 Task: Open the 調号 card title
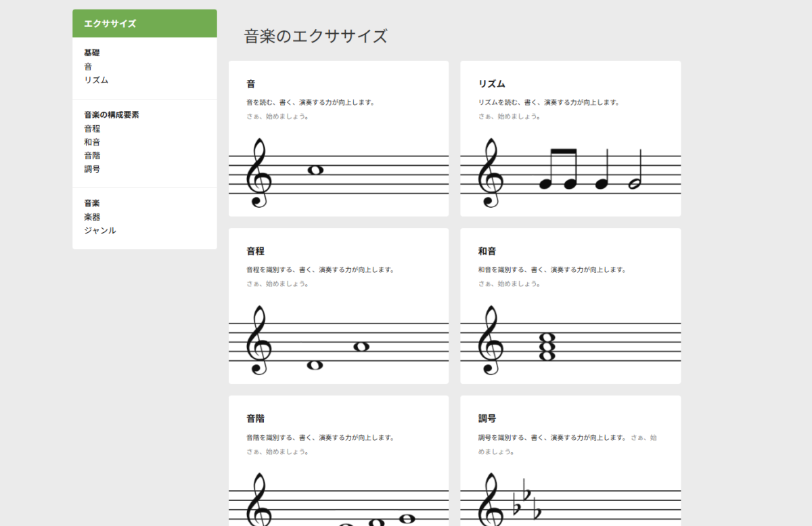click(x=487, y=418)
